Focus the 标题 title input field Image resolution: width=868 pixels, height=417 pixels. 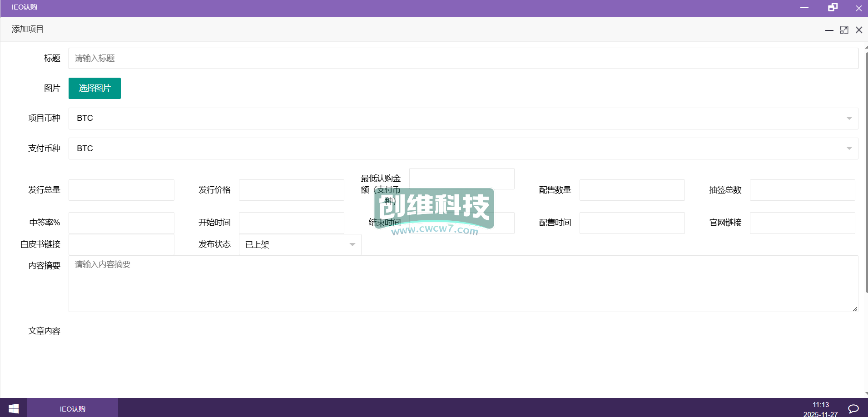[x=463, y=59]
